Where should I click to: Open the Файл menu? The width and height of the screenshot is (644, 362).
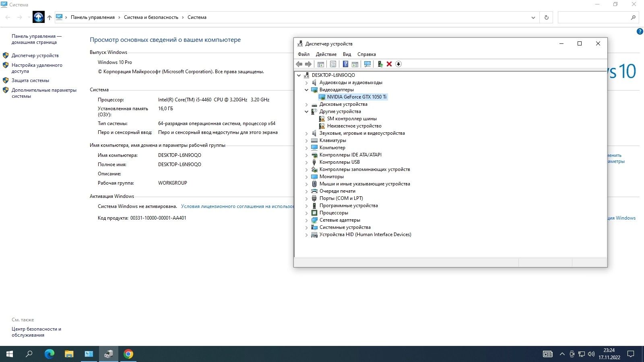pyautogui.click(x=303, y=54)
